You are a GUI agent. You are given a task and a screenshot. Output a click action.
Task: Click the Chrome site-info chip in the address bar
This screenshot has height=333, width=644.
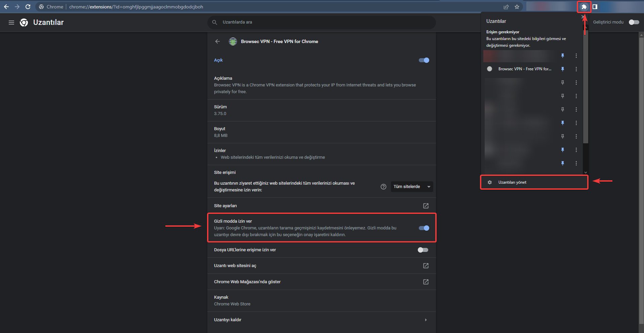[51, 7]
